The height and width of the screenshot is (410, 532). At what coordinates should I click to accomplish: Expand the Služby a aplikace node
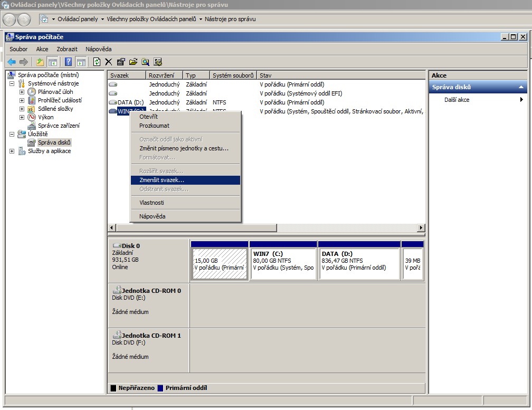pyautogui.click(x=12, y=151)
